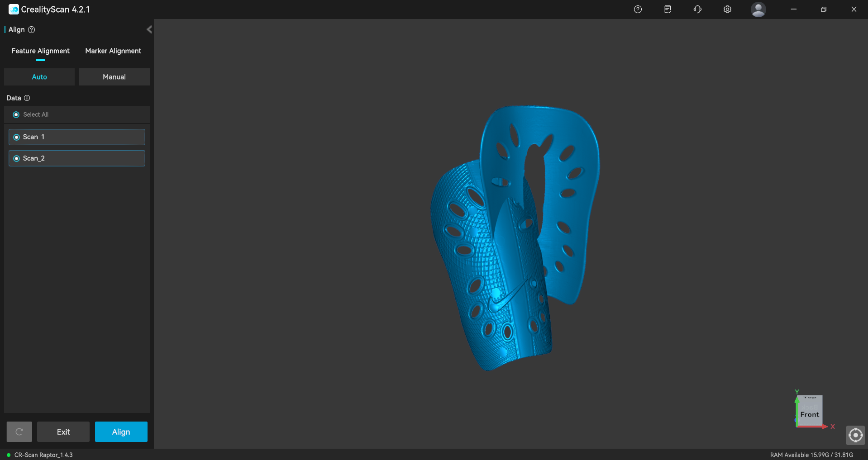
Task: Select Auto alignment mode
Action: click(x=39, y=77)
